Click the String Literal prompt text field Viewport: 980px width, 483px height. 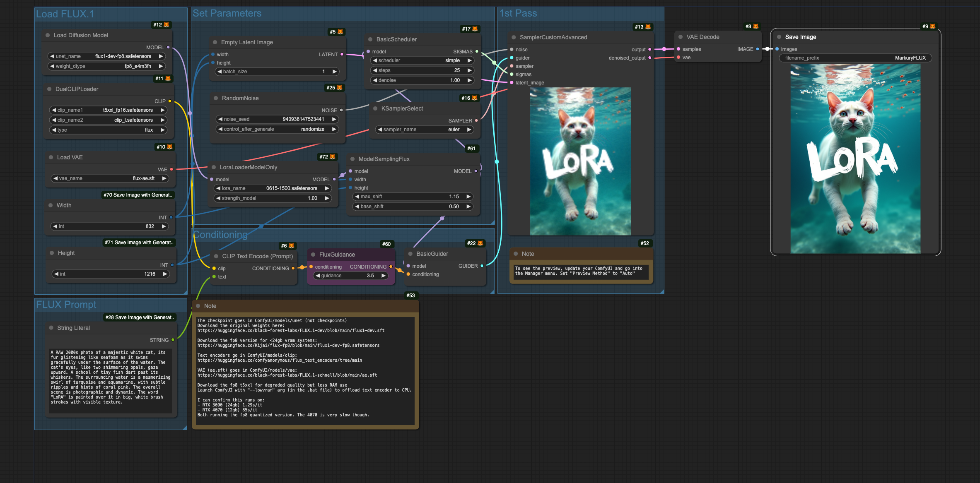pyautogui.click(x=110, y=379)
